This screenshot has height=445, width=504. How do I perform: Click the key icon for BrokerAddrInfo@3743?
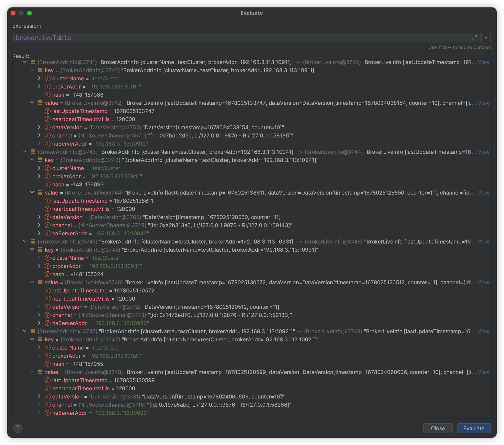click(40, 160)
